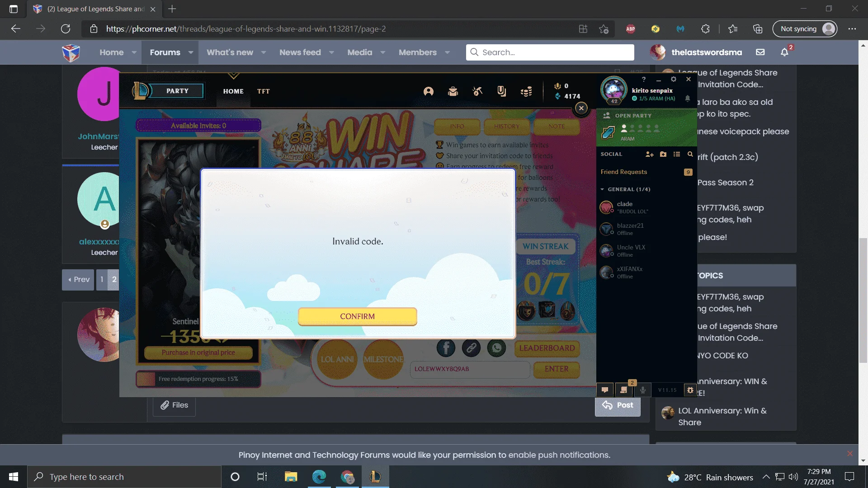Open page 1 in pagination
Screen dimensions: 868x488
(x=102, y=280)
